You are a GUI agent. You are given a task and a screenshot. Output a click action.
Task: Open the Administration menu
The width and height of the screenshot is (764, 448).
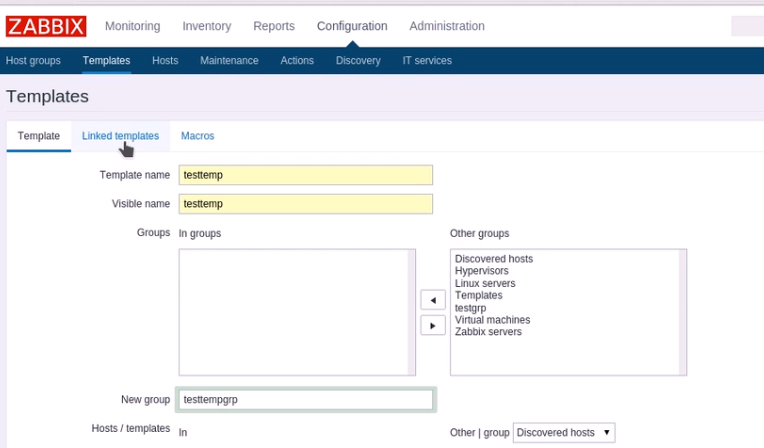(447, 26)
